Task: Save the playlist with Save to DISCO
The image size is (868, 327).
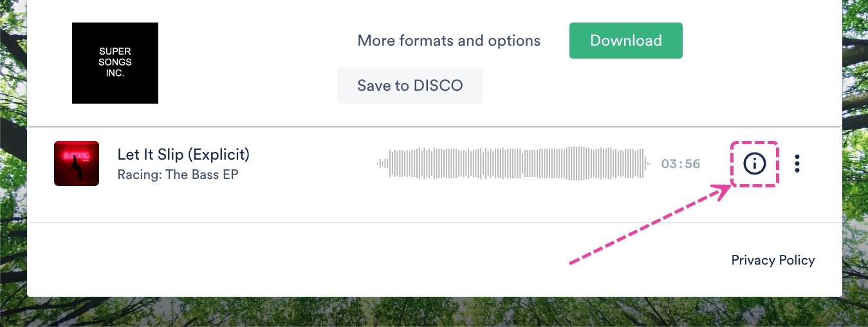Action: [410, 86]
